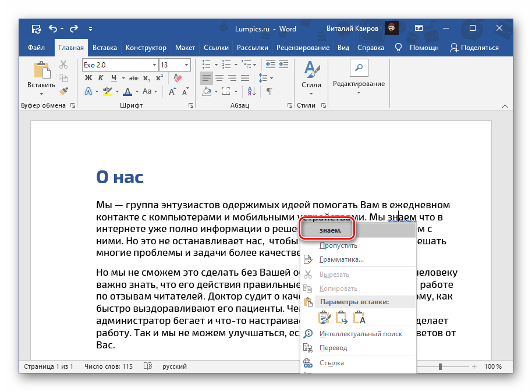Image resolution: width=532 pixels, height=392 pixels.
Task: Open ribbon display options icon
Action: coord(419,28)
